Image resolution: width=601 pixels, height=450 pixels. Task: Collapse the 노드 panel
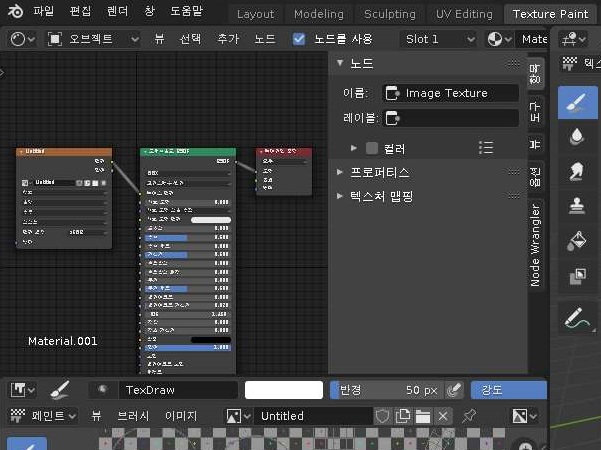tap(340, 63)
